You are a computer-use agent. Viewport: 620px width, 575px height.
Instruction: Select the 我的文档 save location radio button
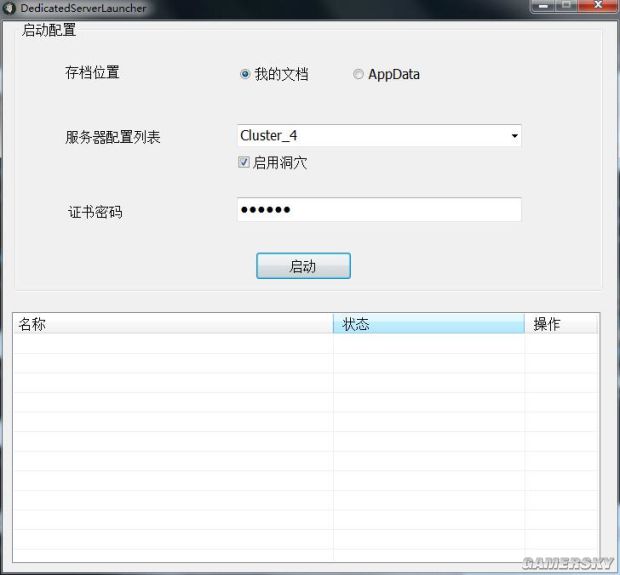(245, 74)
